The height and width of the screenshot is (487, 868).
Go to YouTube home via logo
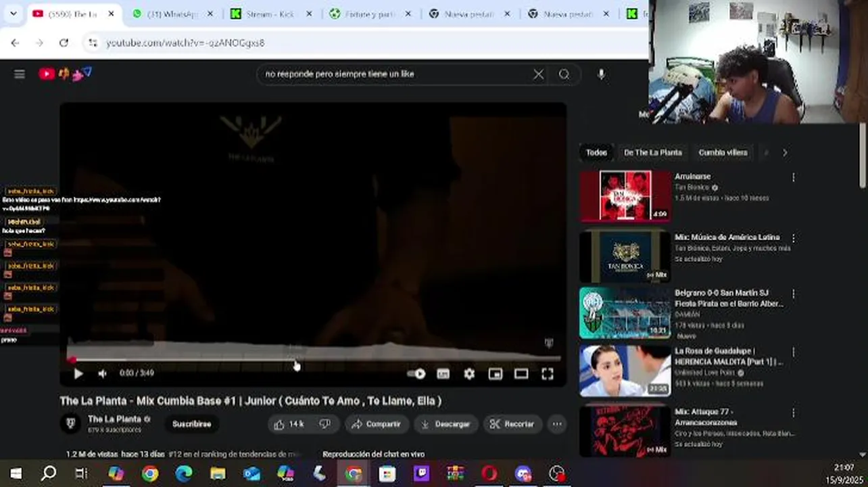[x=65, y=74]
